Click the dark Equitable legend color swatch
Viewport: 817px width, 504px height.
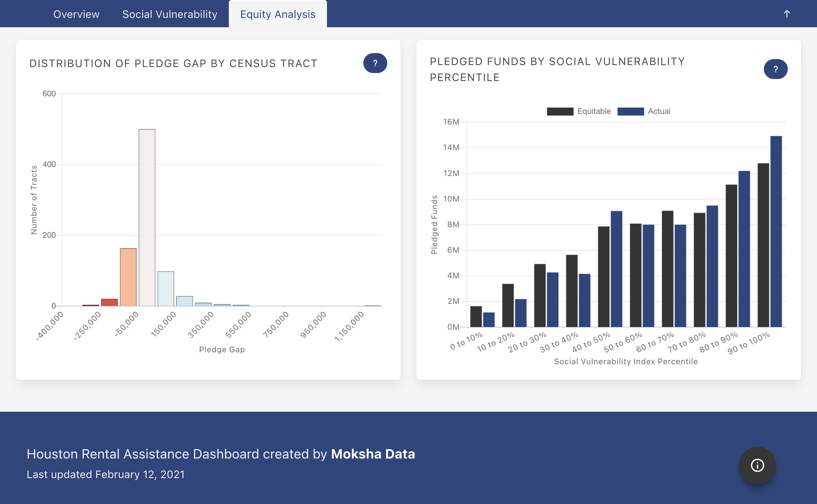click(560, 111)
